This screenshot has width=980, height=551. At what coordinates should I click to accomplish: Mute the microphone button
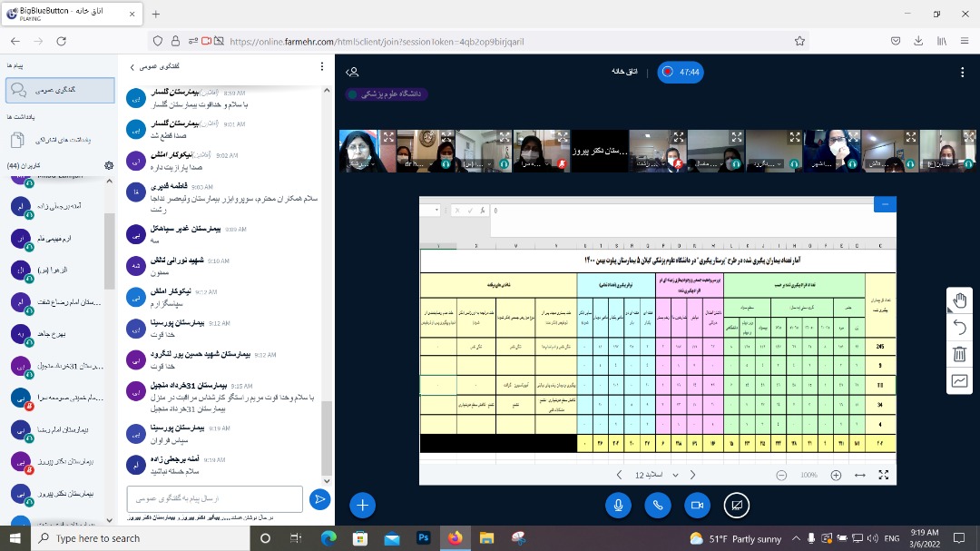619,505
